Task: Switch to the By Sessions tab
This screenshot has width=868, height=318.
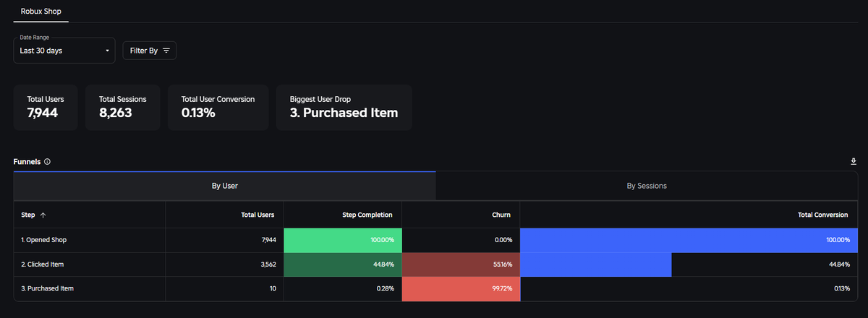Action: click(x=647, y=186)
